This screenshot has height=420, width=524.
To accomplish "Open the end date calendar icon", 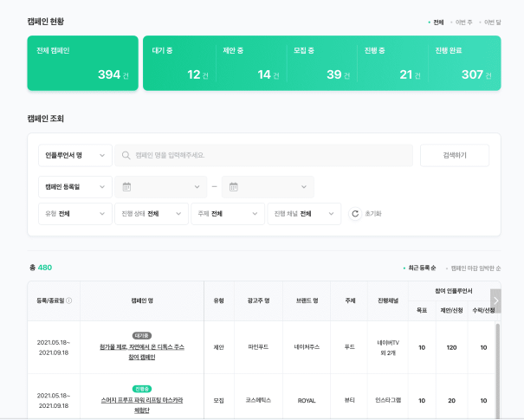I will (x=234, y=187).
